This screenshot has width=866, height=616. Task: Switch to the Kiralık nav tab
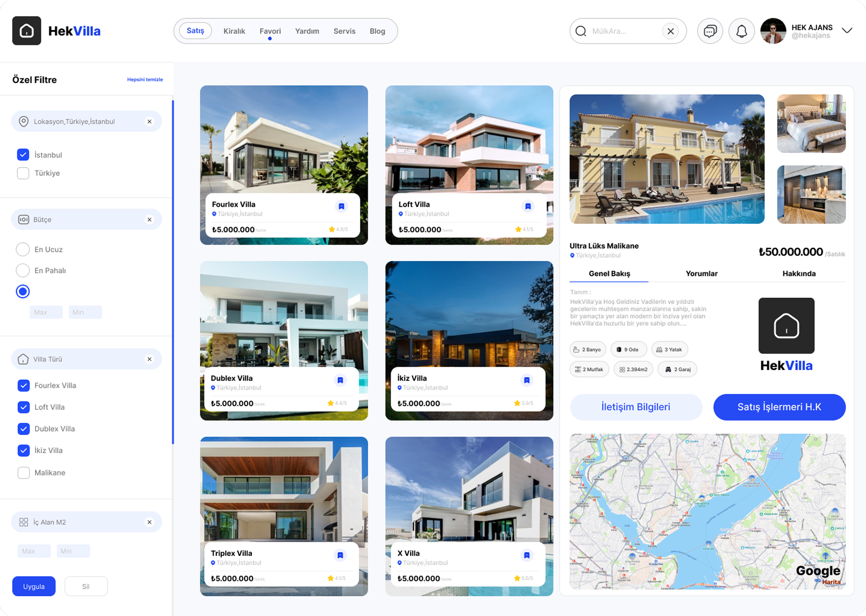tap(234, 31)
